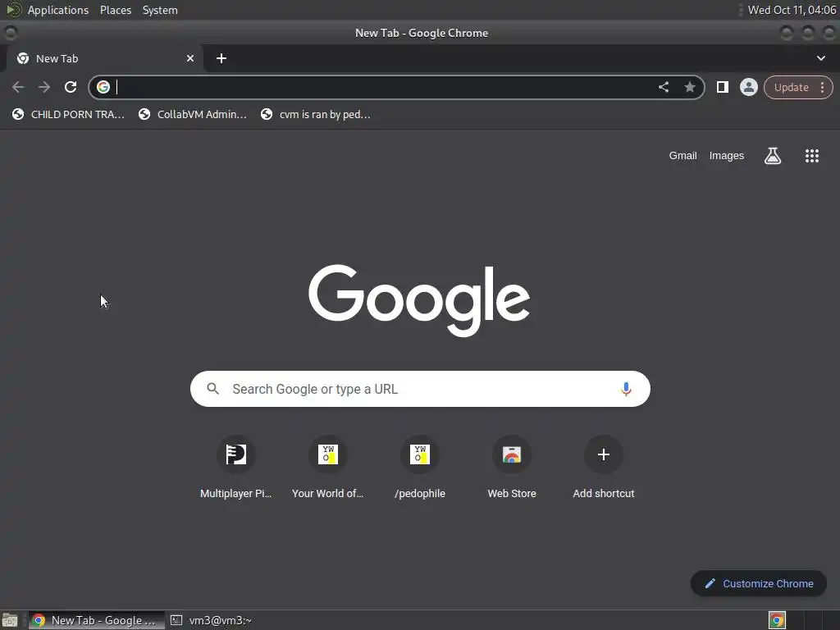
Task: Click Customize Chrome button
Action: click(x=758, y=583)
